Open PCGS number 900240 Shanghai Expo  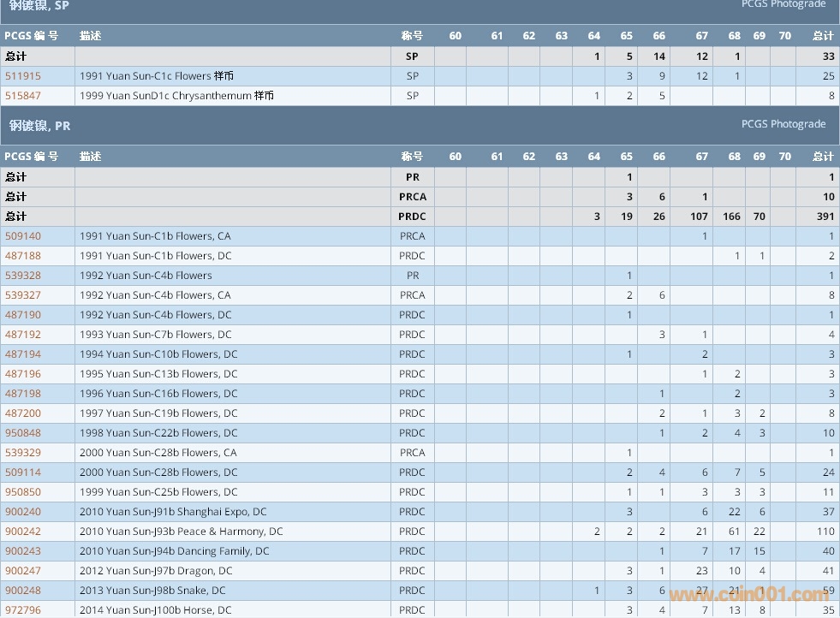23,512
